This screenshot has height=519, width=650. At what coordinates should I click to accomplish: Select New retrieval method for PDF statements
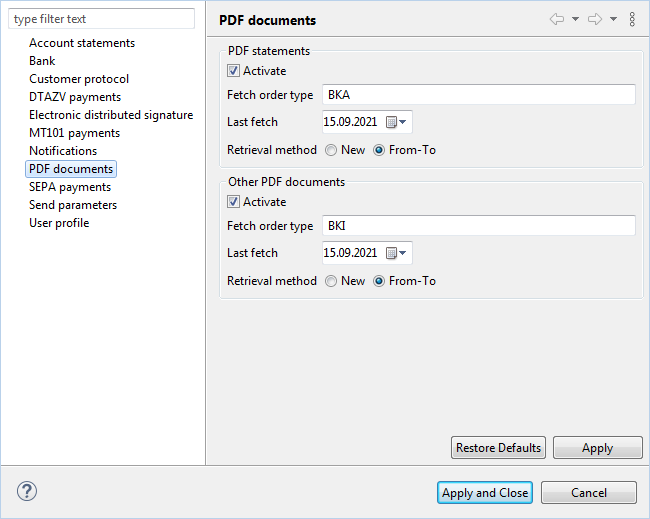point(331,150)
